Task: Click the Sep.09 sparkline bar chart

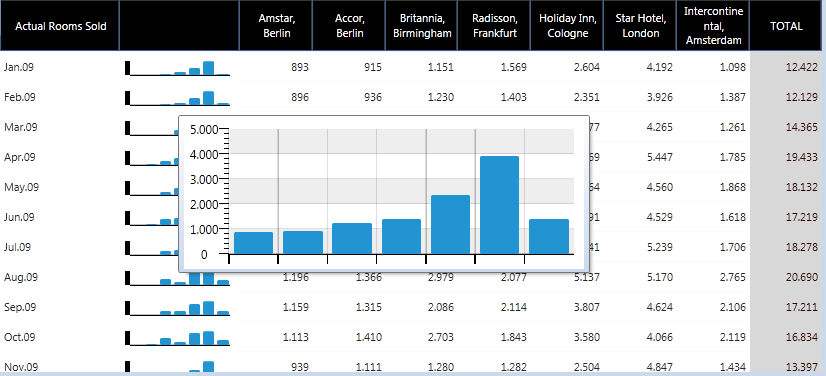Action: click(x=178, y=308)
